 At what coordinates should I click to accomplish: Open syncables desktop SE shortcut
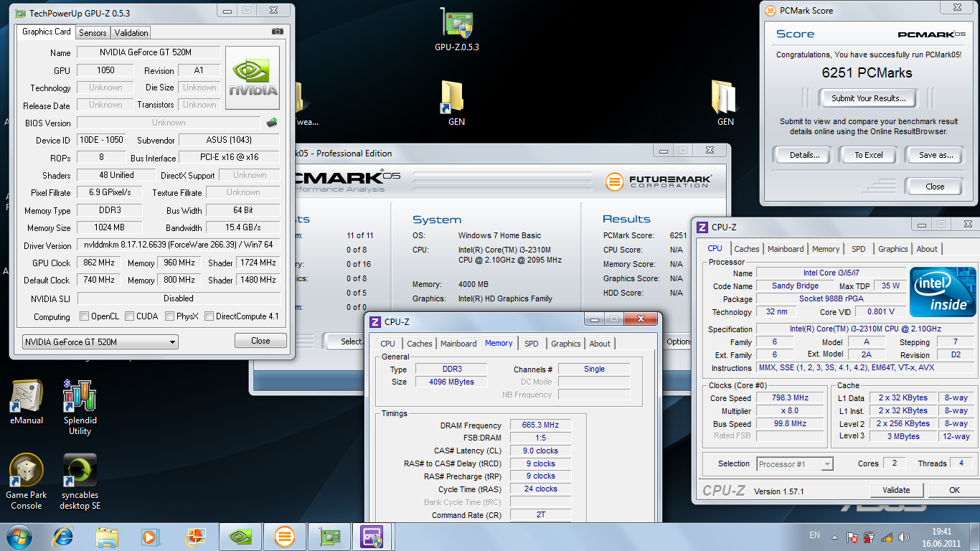(80, 482)
